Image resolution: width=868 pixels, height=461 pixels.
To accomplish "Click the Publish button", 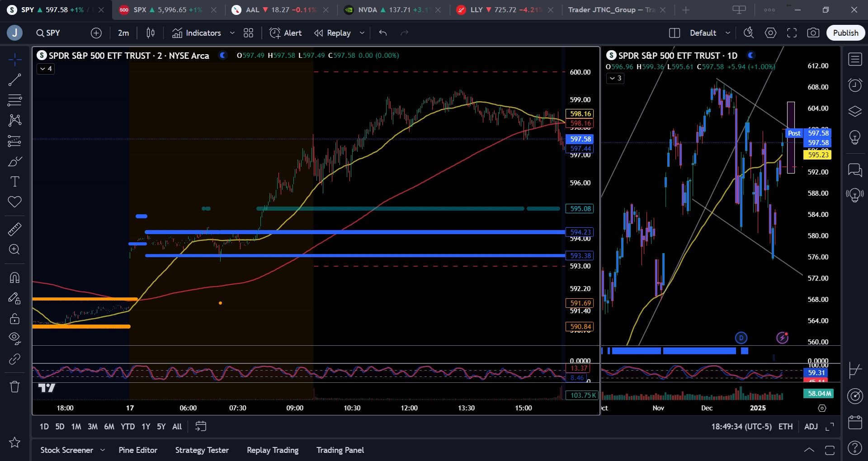I will tap(845, 33).
